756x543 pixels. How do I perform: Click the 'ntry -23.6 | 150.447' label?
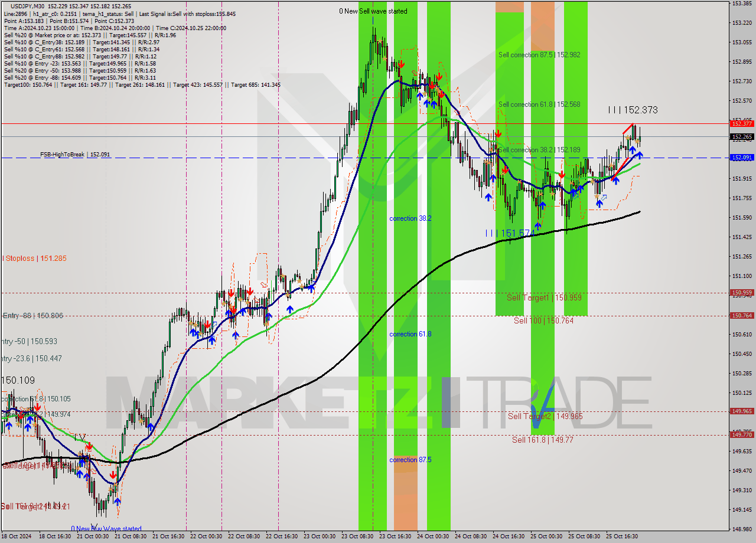[x=31, y=358]
